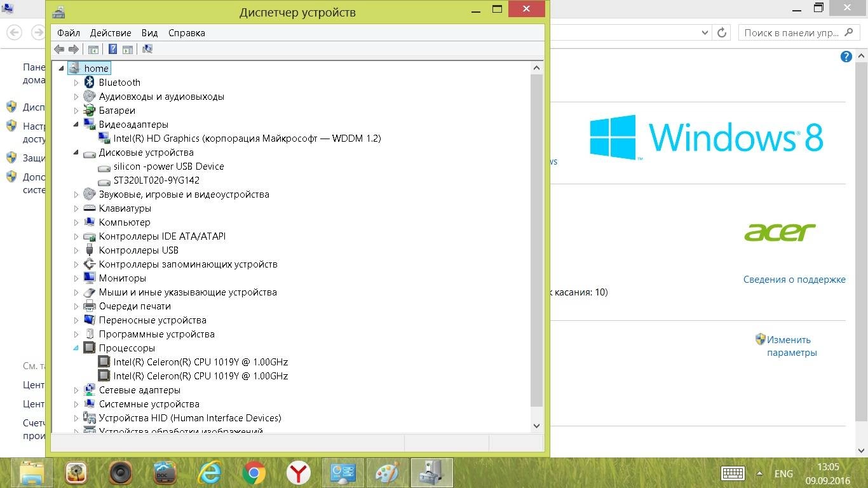Show or hide the console tree pane
The height and width of the screenshot is (488, 868).
(x=93, y=49)
